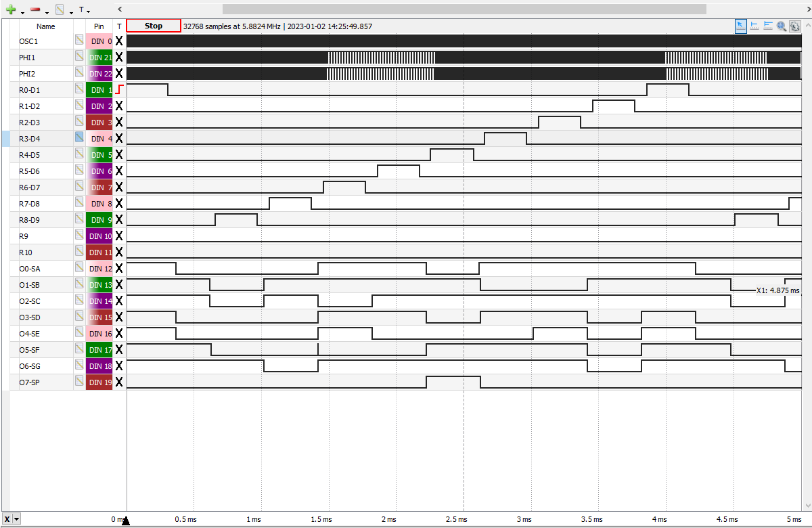Click the DIN 21 pin cell for PHI1

100,58
